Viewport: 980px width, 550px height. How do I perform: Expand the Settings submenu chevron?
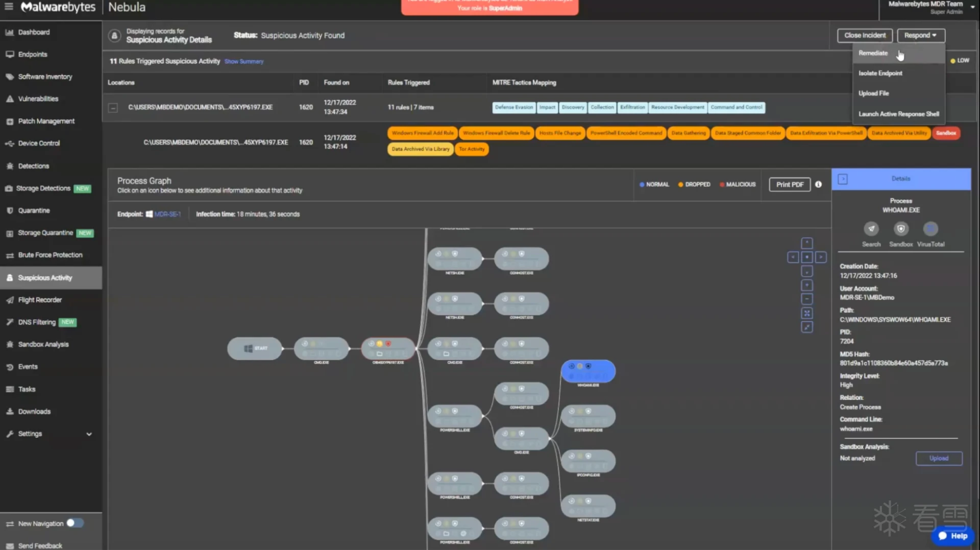click(x=89, y=434)
